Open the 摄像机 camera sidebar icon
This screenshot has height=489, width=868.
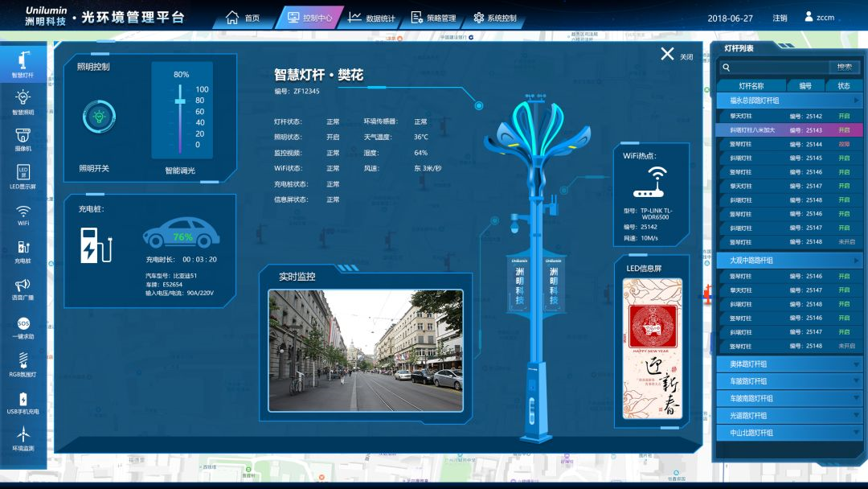pos(23,138)
